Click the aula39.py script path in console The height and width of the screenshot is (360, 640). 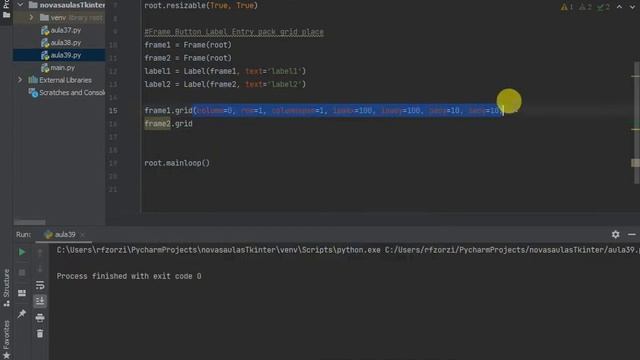pyautogui.click(x=512, y=250)
